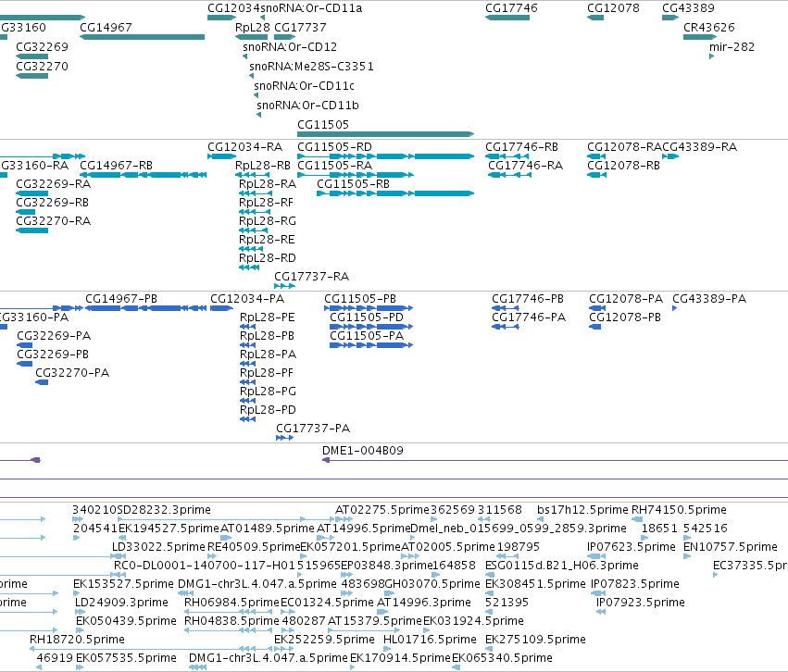Click transcript label CG11505-RD
Image resolution: width=788 pixels, height=672 pixels.
(334, 147)
